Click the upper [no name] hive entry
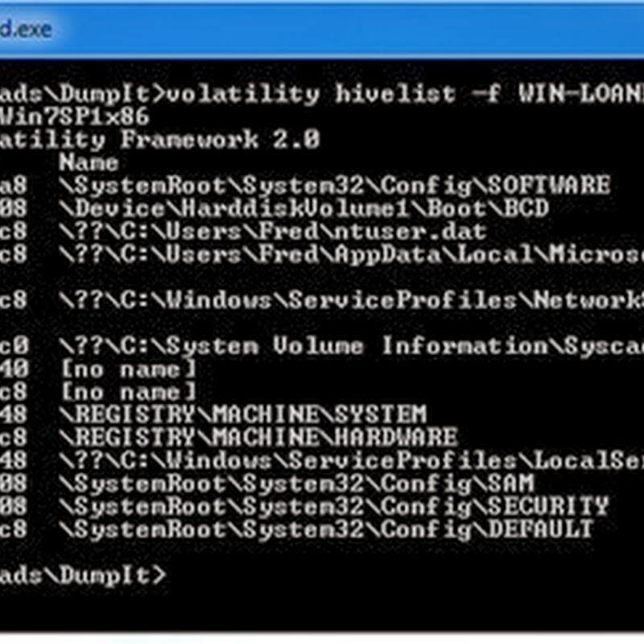This screenshot has height=644, width=644. click(x=127, y=369)
